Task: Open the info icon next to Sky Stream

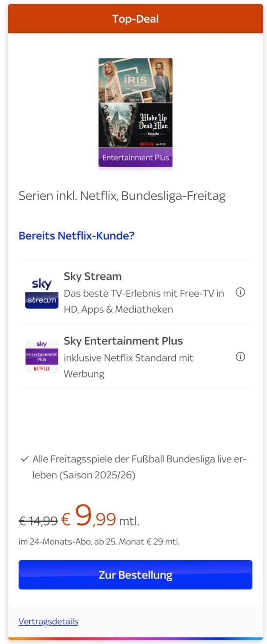Action: pyautogui.click(x=240, y=292)
